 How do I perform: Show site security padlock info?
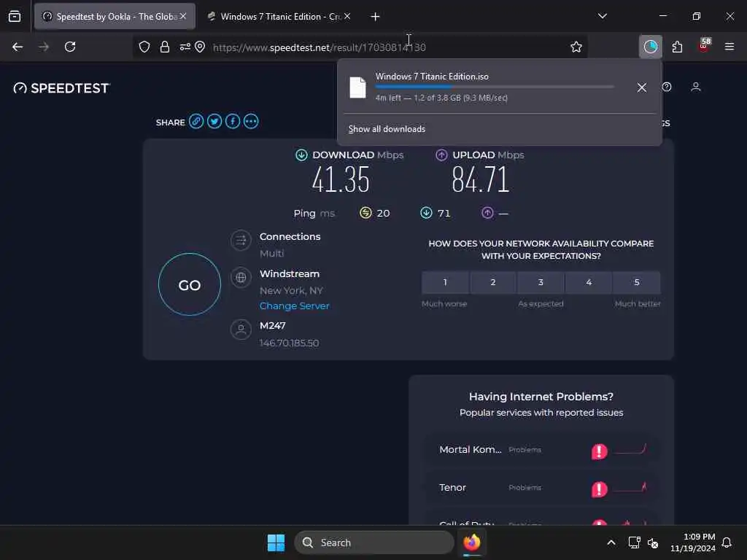click(x=165, y=47)
